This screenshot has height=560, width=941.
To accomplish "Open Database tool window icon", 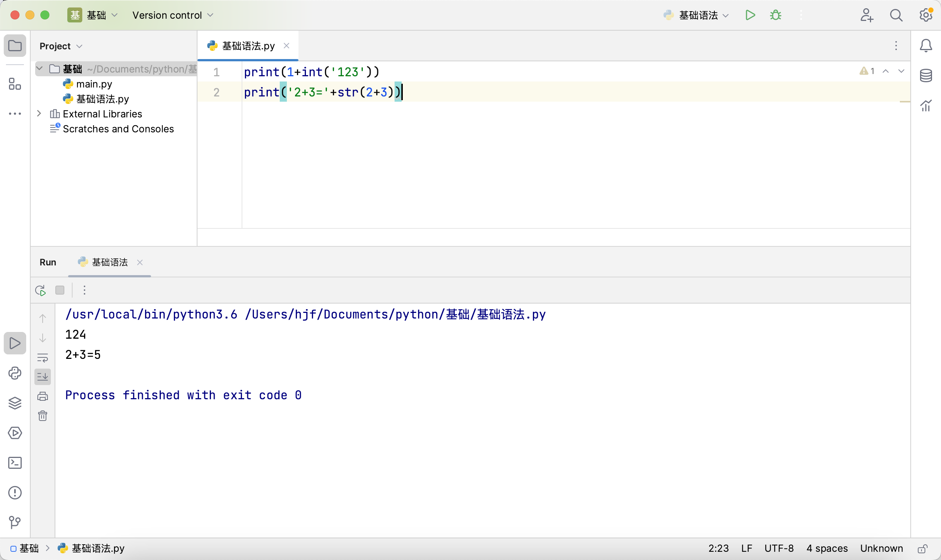I will click(926, 76).
